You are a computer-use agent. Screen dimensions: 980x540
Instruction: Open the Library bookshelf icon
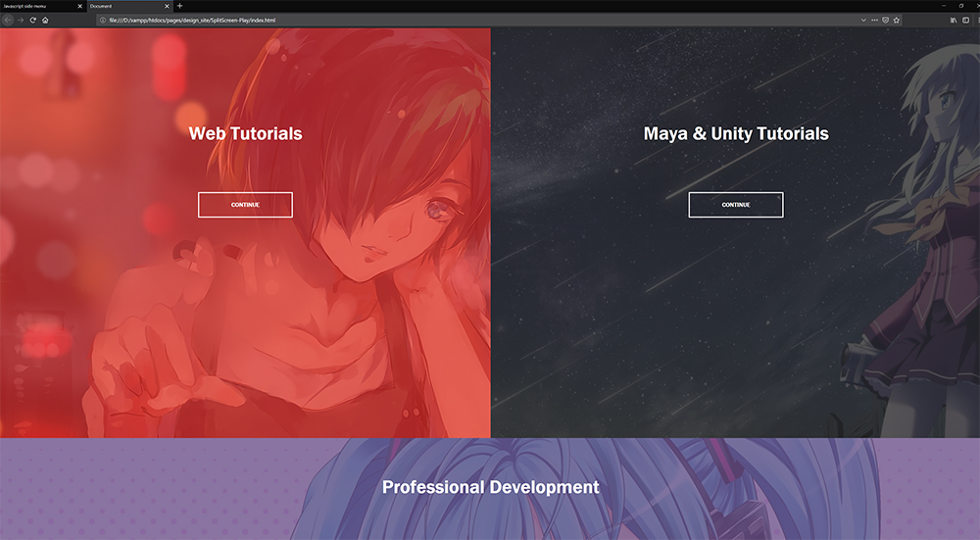(954, 20)
